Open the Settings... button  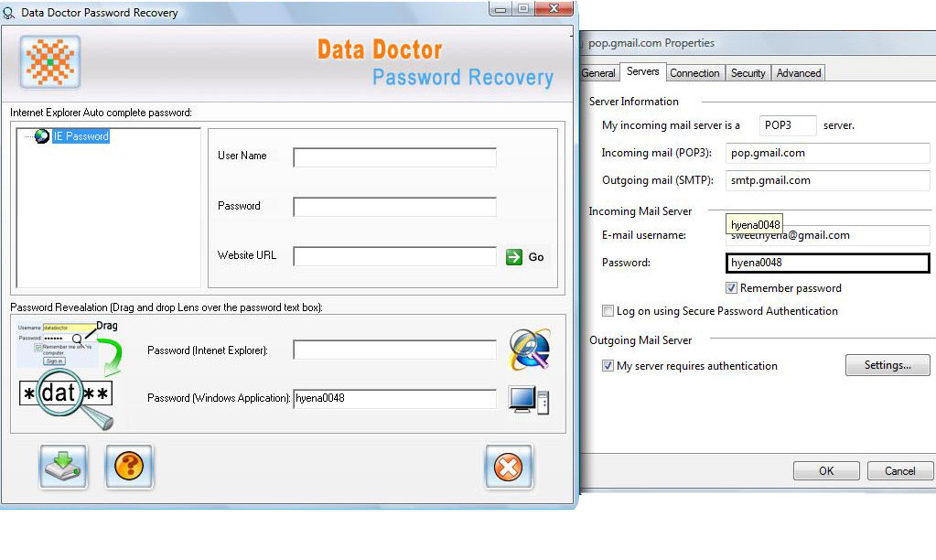(888, 365)
